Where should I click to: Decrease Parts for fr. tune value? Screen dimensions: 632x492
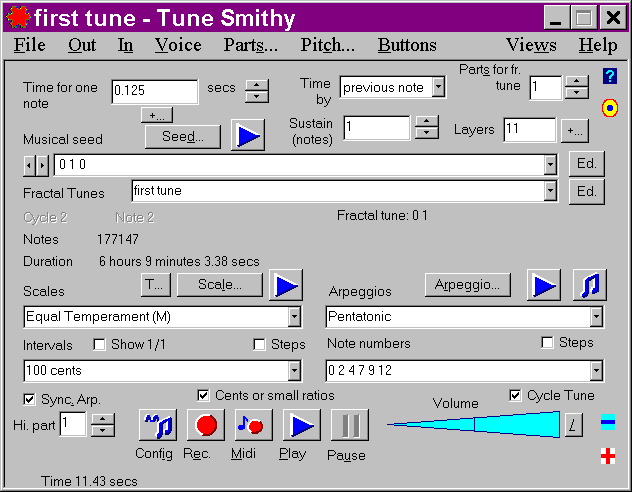point(577,93)
